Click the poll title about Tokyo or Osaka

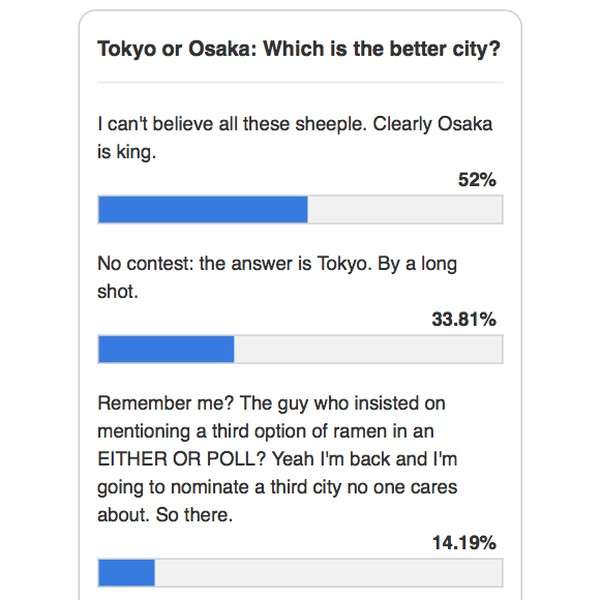tap(299, 49)
